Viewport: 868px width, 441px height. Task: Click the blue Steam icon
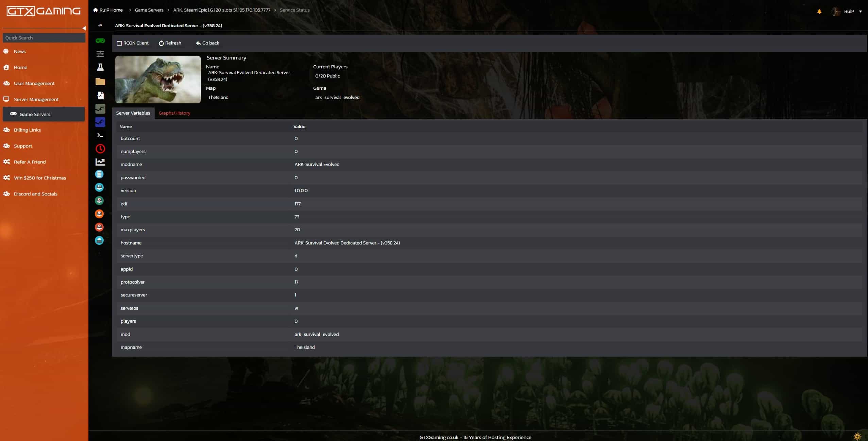pyautogui.click(x=100, y=122)
